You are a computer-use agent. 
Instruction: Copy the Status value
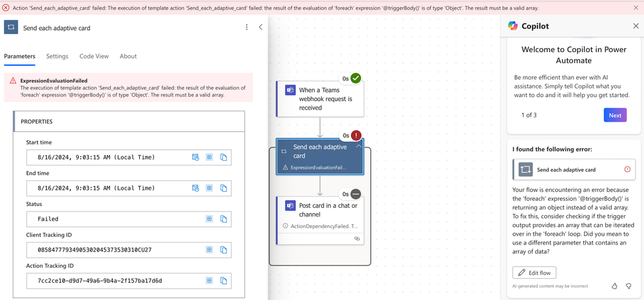point(224,219)
